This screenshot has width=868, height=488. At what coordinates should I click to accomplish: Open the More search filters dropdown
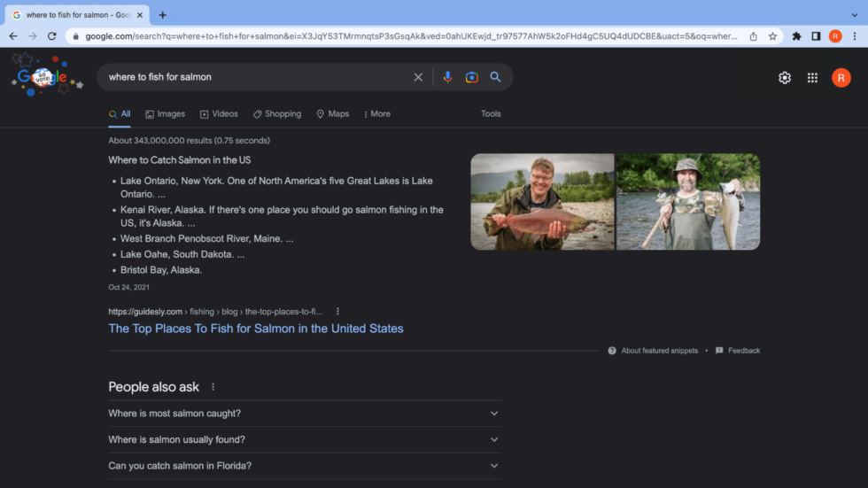coord(376,114)
